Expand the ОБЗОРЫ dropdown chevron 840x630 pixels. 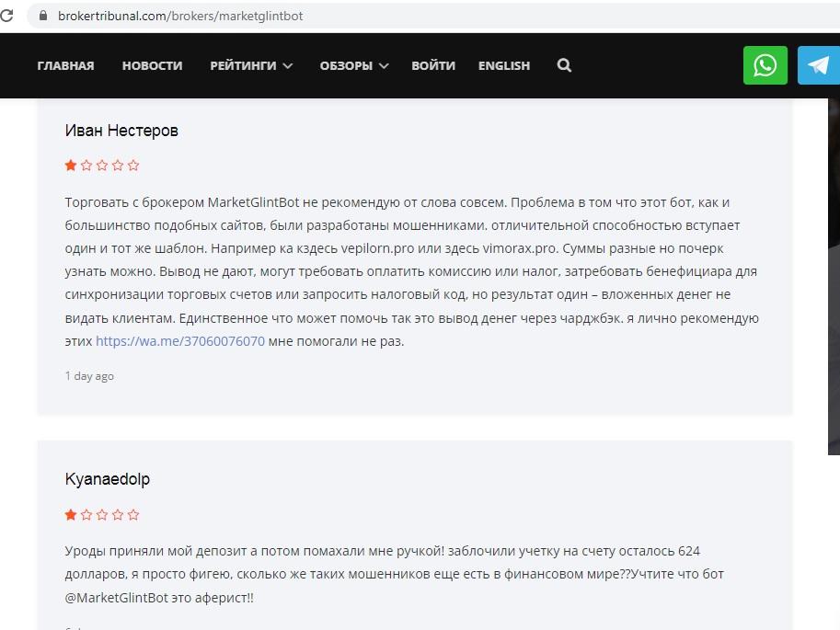point(384,66)
